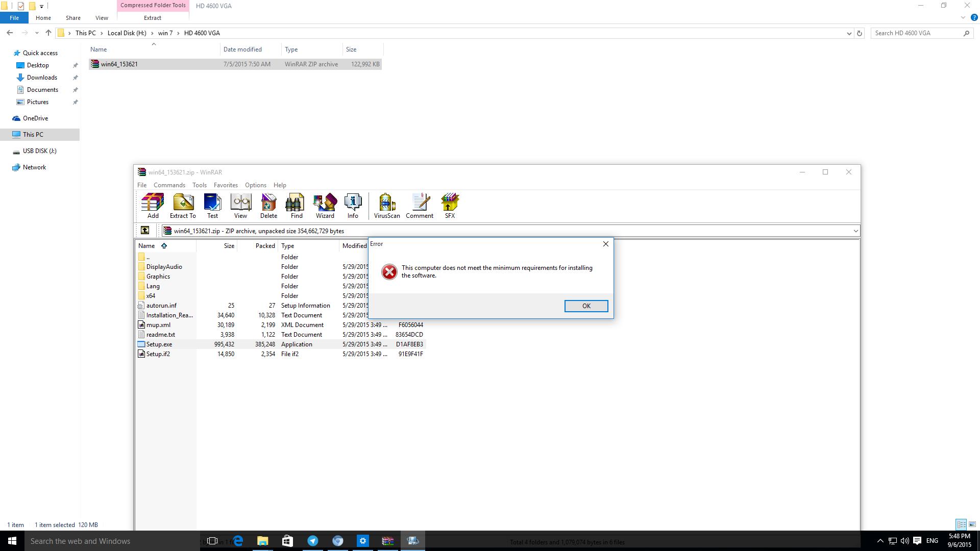Click the Info toolbar icon
The height and width of the screenshot is (551, 980).
tap(353, 206)
